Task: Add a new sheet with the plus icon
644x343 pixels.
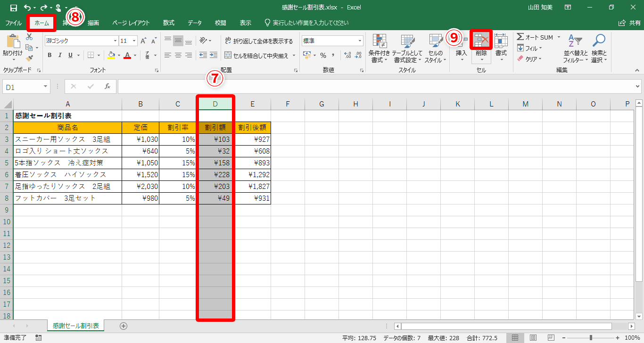Action: [x=124, y=326]
